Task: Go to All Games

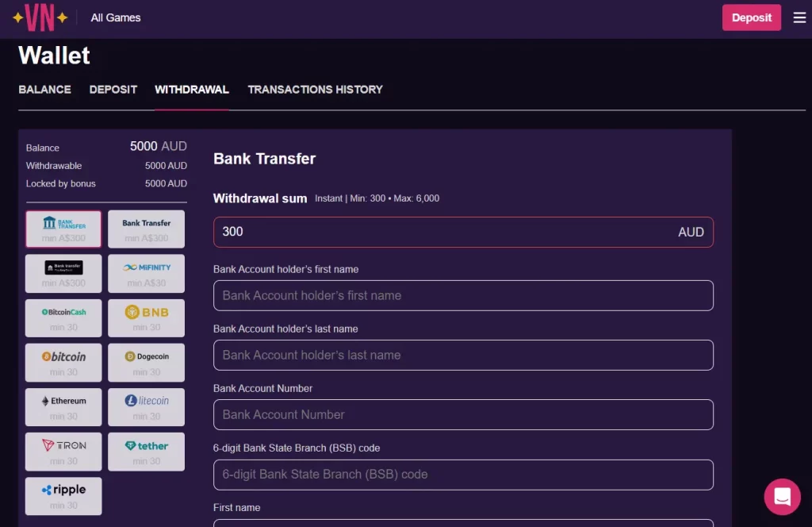Action: (x=115, y=17)
